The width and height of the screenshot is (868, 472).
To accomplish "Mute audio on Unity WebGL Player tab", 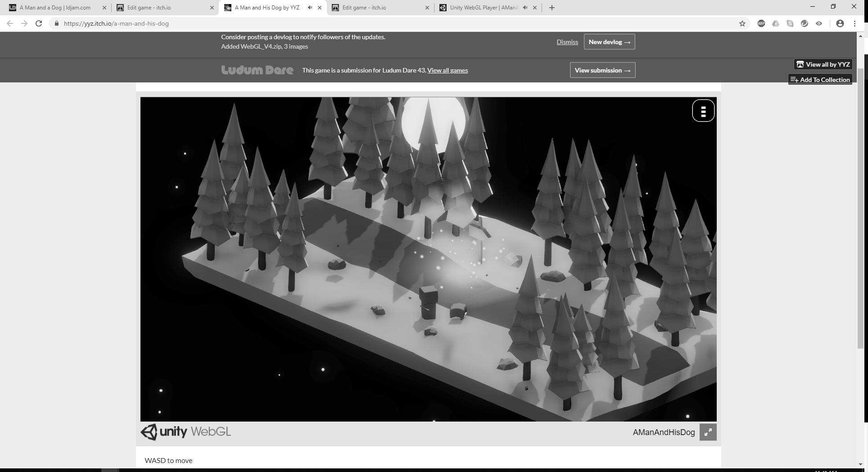I will (x=525, y=8).
